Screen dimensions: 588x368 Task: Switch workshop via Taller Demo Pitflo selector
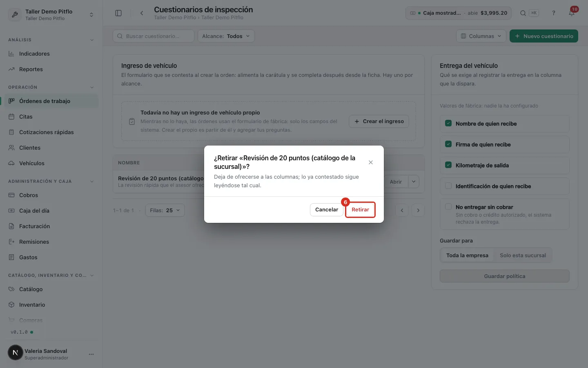click(x=51, y=15)
